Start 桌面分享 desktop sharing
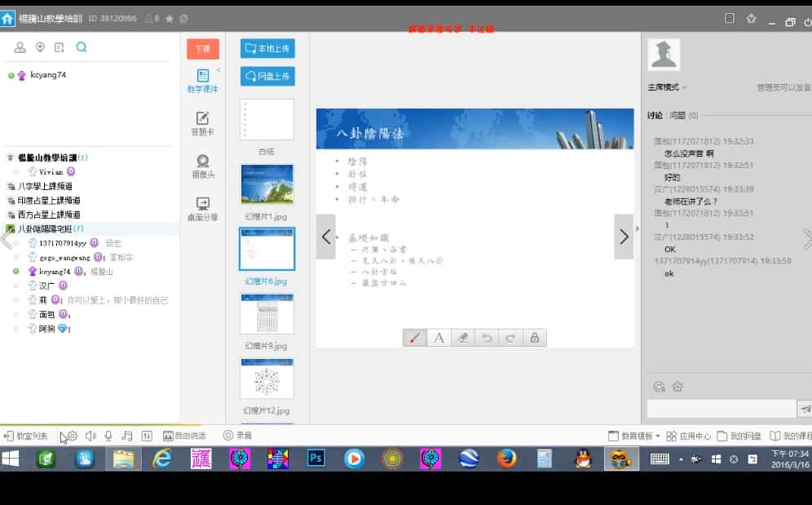This screenshot has height=505, width=812. [201, 205]
